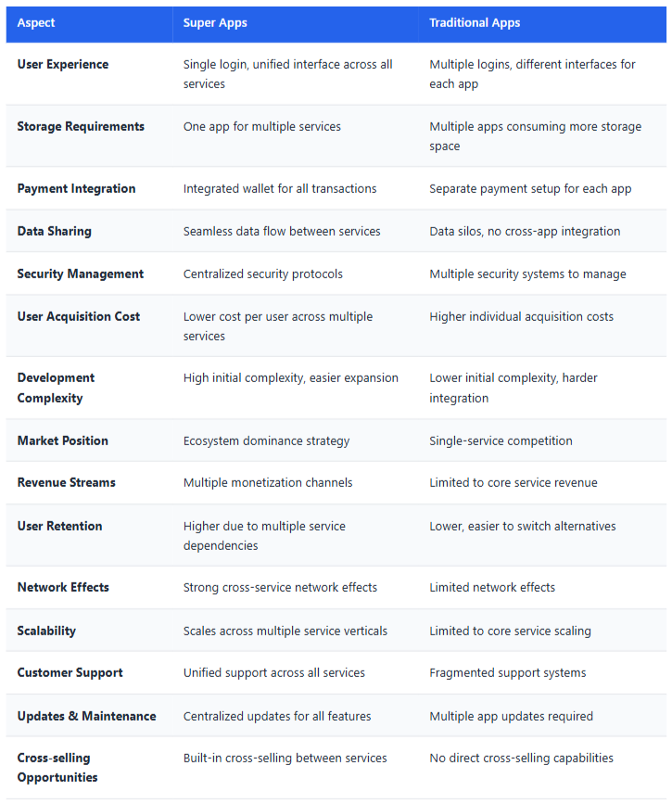This screenshot has height=804, width=672.
Task: Click the Network Effects row label
Action: [x=63, y=587]
